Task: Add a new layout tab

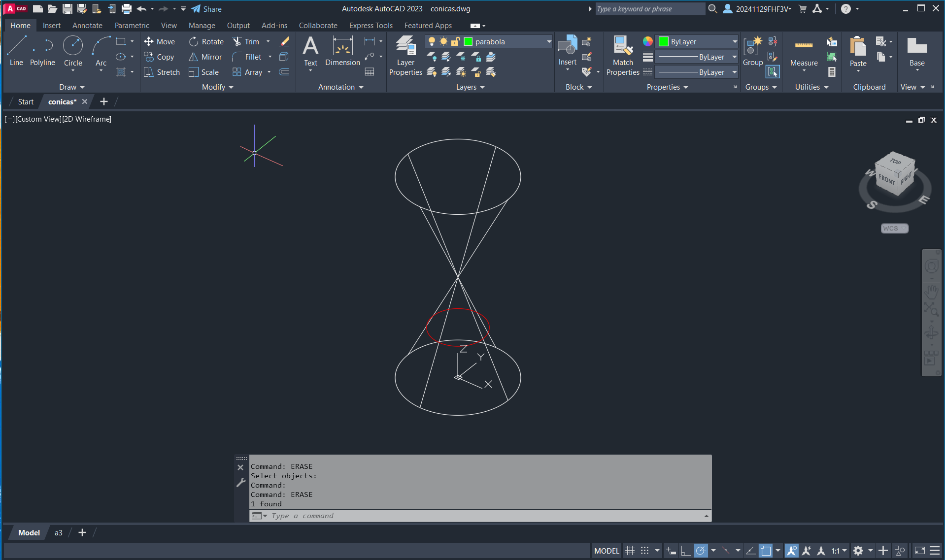Action: coord(82,533)
